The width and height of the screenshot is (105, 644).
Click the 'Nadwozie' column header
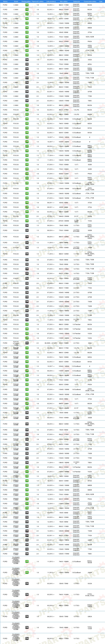[x=76, y=1]
